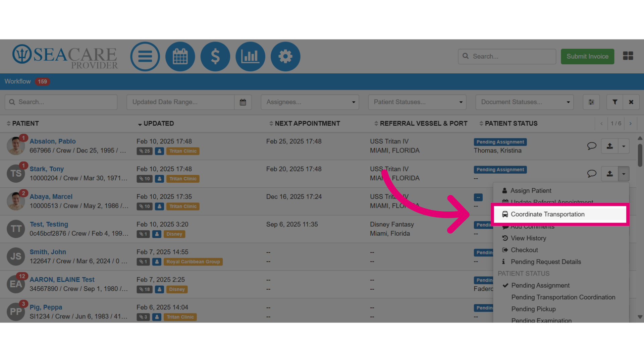
Task: Click attachment count 25 badge for Absalon
Action: [x=145, y=151]
